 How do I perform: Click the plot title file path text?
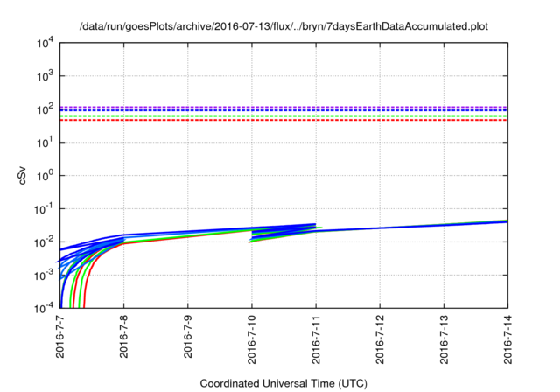[x=283, y=27]
